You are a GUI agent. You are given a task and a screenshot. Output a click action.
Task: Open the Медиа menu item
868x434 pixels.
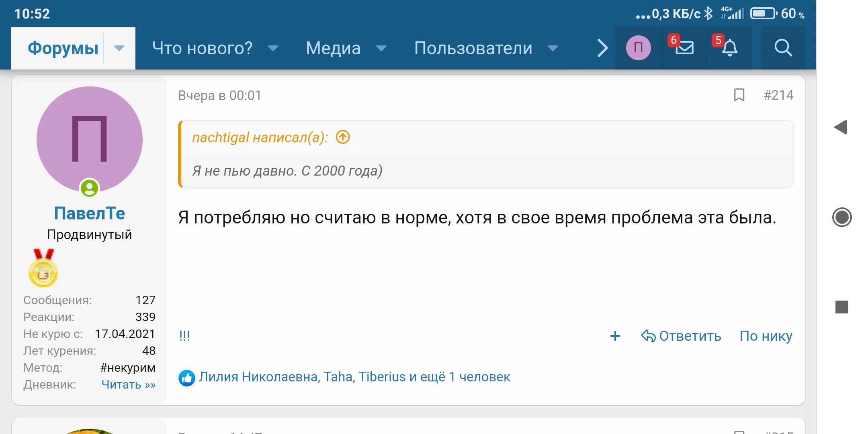[x=333, y=49]
